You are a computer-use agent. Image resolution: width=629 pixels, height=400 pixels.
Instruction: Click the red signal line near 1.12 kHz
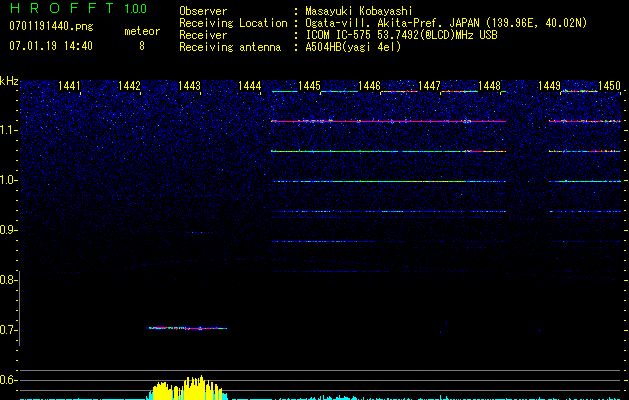click(388, 121)
